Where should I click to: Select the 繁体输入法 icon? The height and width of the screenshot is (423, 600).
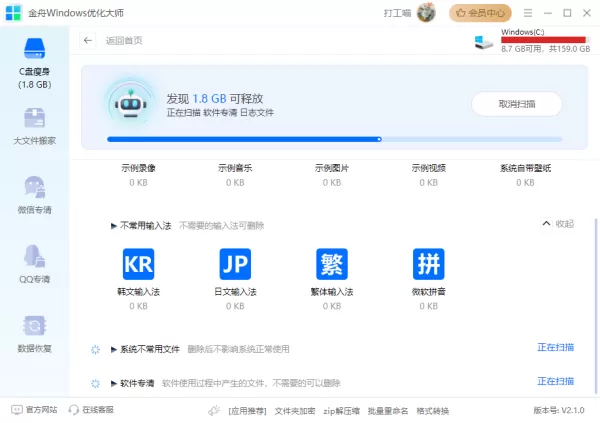332,264
